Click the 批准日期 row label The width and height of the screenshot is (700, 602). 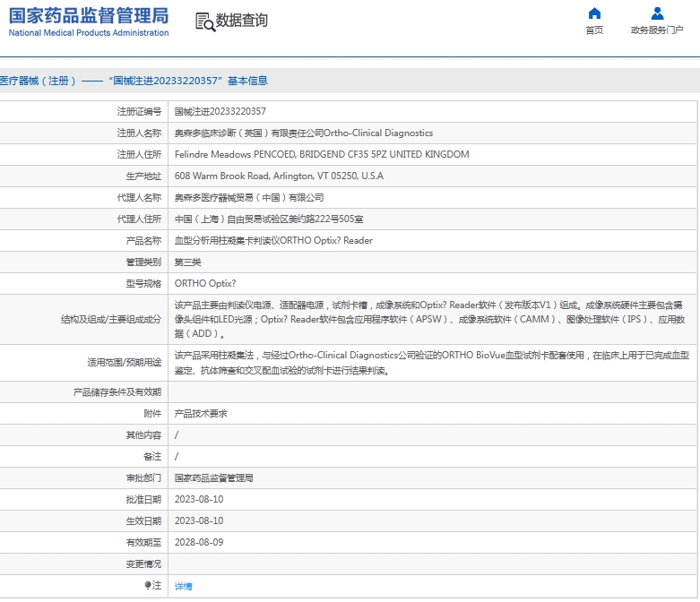coord(143,499)
